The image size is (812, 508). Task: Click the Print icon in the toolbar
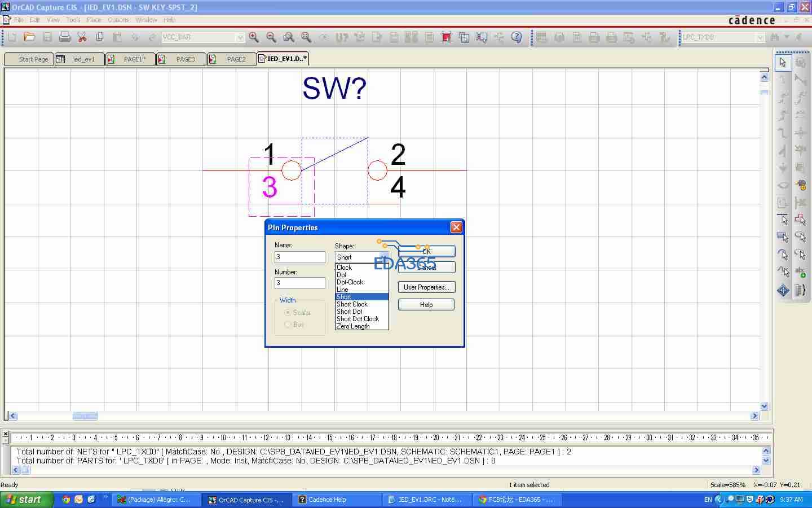coord(65,37)
